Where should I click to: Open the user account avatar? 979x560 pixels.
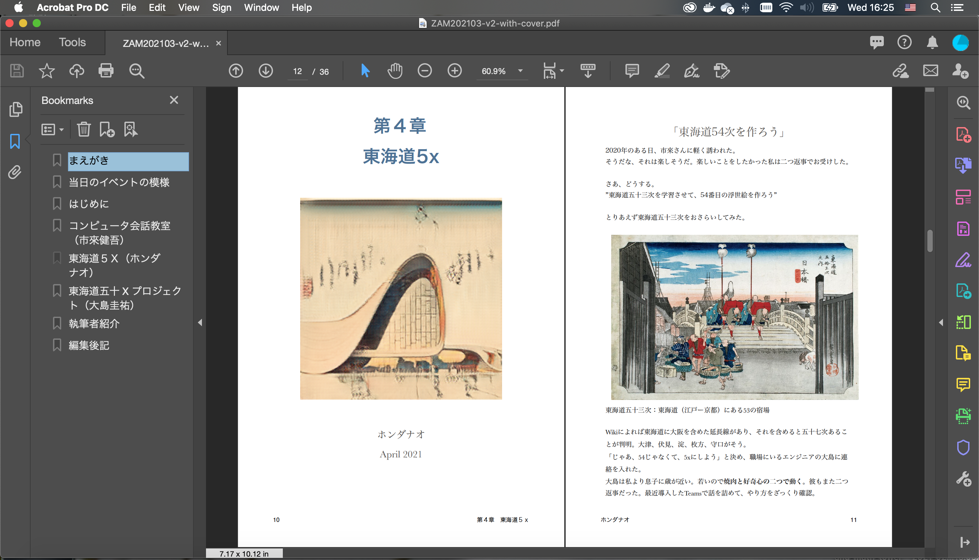pyautogui.click(x=960, y=42)
